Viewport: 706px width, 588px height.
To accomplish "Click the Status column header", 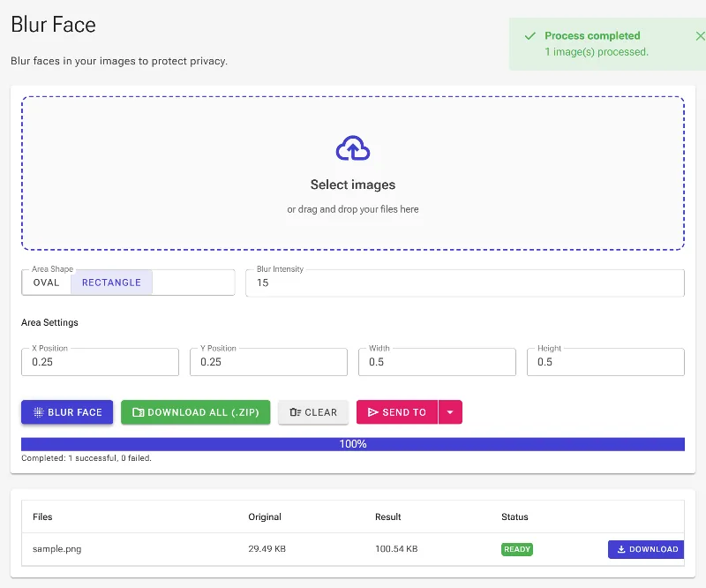I will coord(514,516).
